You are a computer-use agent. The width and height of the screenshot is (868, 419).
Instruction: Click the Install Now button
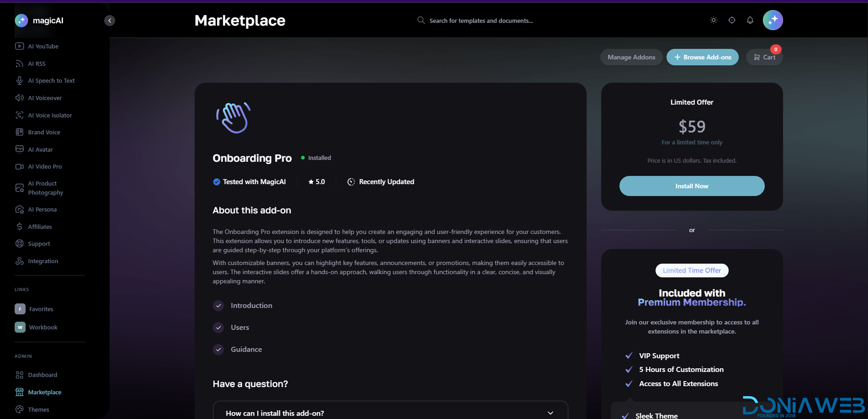coord(692,186)
